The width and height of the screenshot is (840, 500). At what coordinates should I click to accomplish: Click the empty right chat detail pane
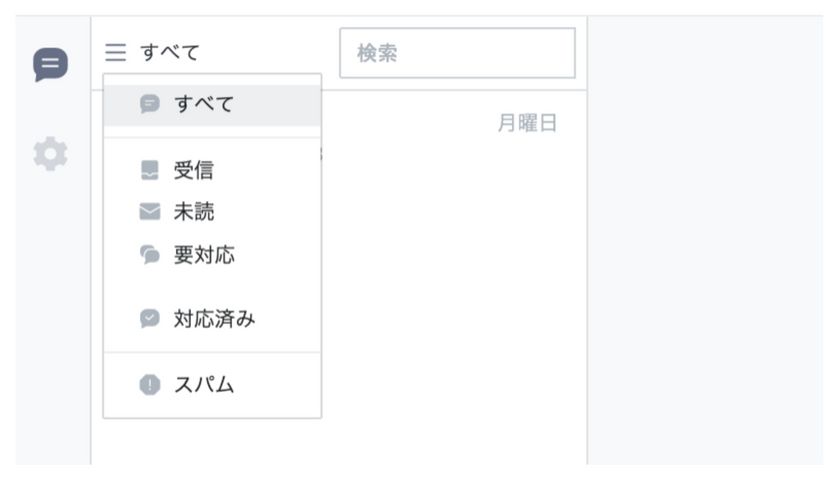click(706, 240)
